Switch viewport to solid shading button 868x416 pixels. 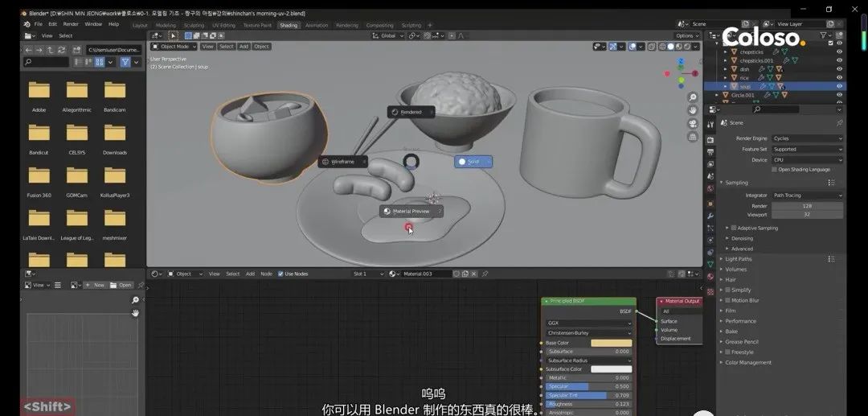point(670,47)
